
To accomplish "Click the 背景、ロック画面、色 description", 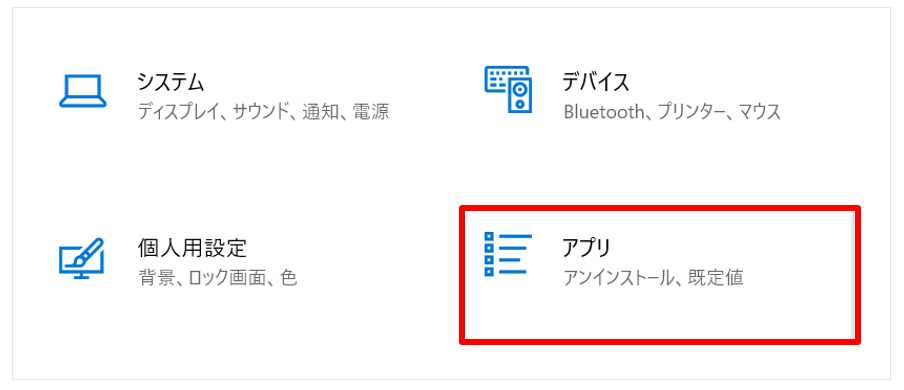I will (217, 278).
